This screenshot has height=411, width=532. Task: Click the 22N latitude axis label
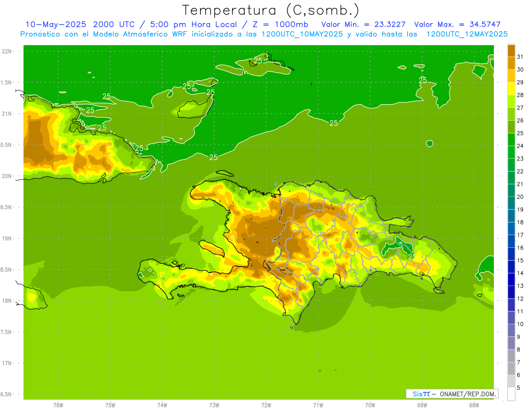tap(8, 51)
